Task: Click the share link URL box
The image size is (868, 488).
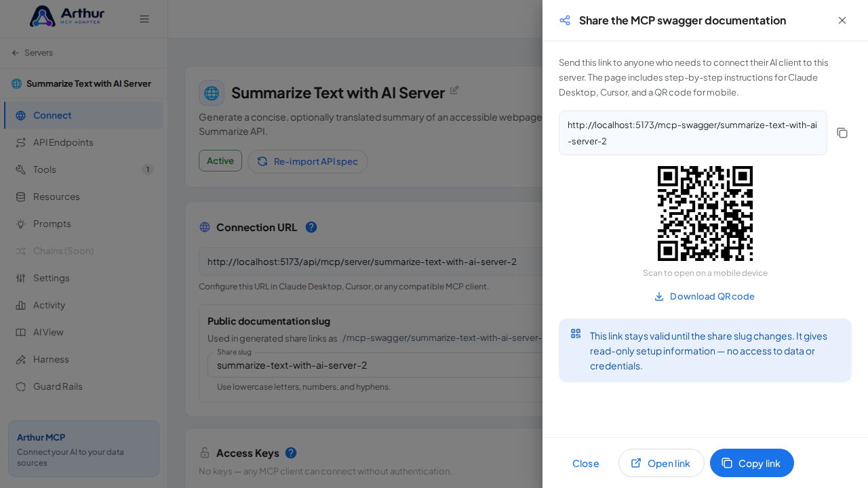Action: [693, 133]
